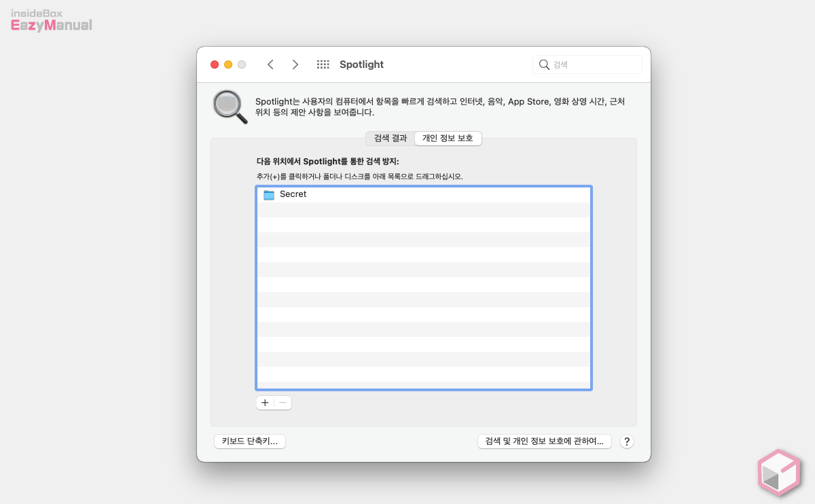Viewport: 815px width, 504px height.
Task: Click the Spotlight magnifying glass icon
Action: pos(230,107)
